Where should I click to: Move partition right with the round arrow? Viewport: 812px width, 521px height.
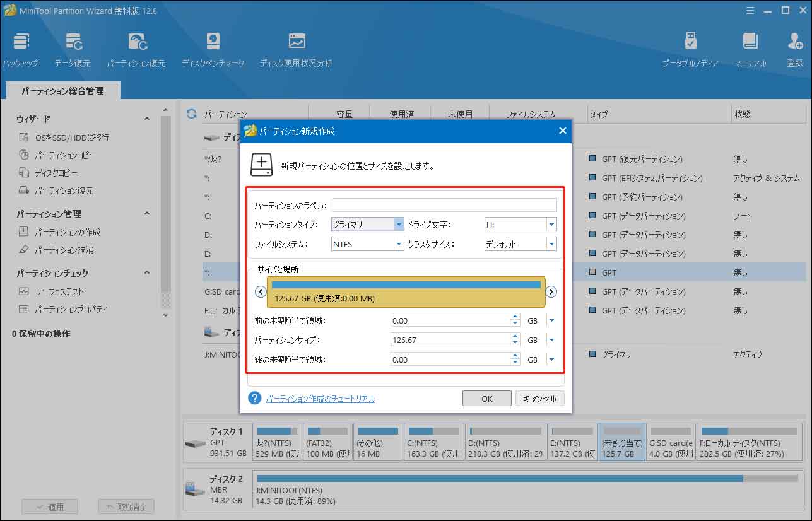(551, 291)
